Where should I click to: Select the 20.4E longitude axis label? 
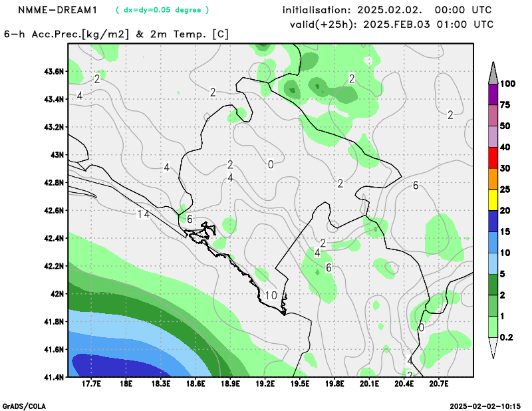click(x=404, y=384)
